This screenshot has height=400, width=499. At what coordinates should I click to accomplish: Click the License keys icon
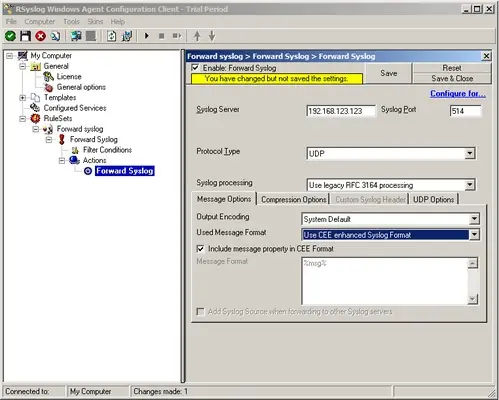pos(49,77)
